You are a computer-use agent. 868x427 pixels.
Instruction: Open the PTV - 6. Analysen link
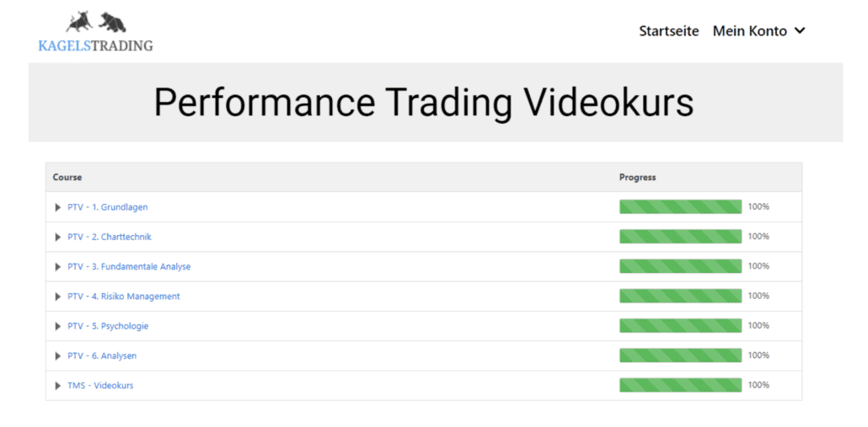pyautogui.click(x=102, y=355)
